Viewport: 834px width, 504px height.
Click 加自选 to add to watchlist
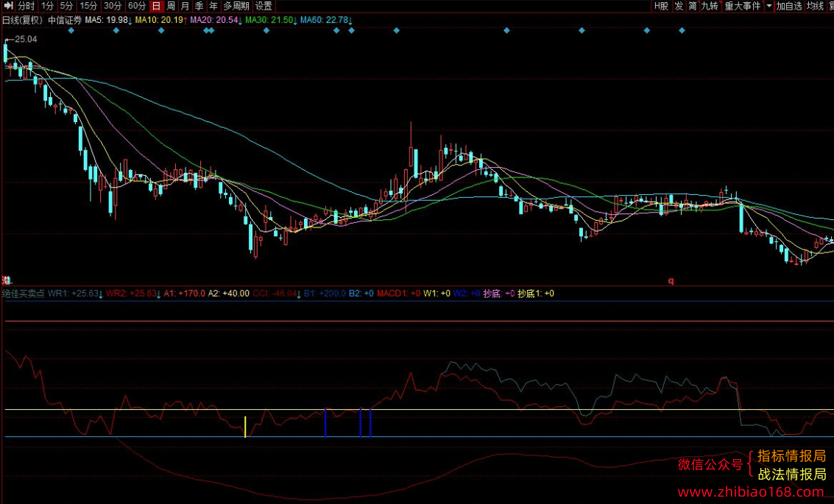(x=789, y=6)
